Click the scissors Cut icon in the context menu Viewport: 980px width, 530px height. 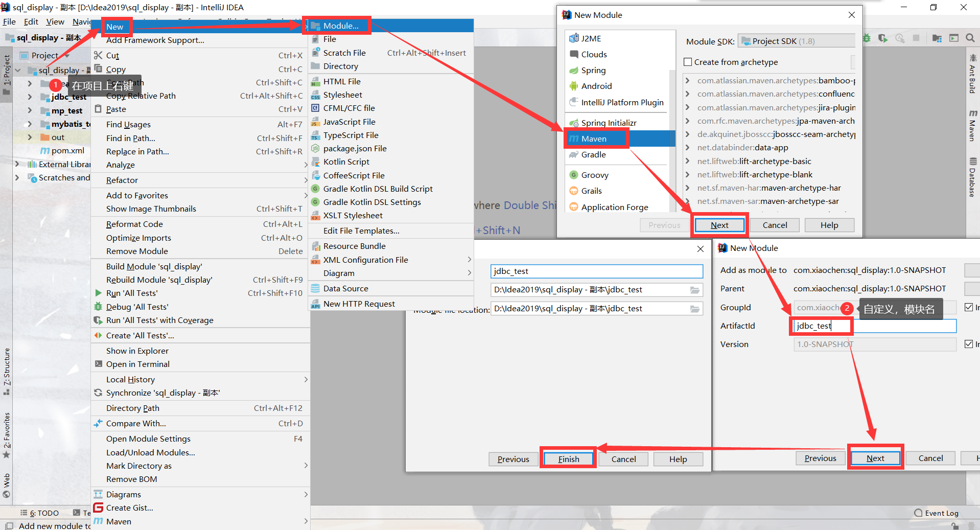point(98,55)
